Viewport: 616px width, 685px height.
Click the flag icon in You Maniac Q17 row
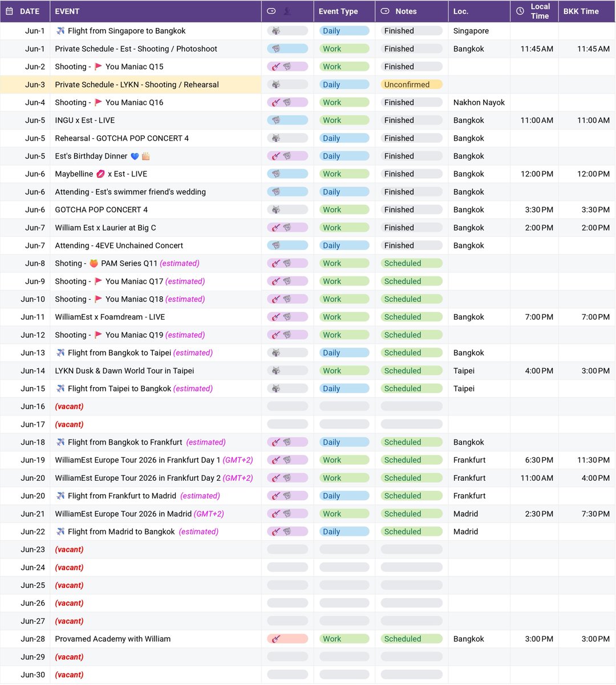pyautogui.click(x=98, y=281)
